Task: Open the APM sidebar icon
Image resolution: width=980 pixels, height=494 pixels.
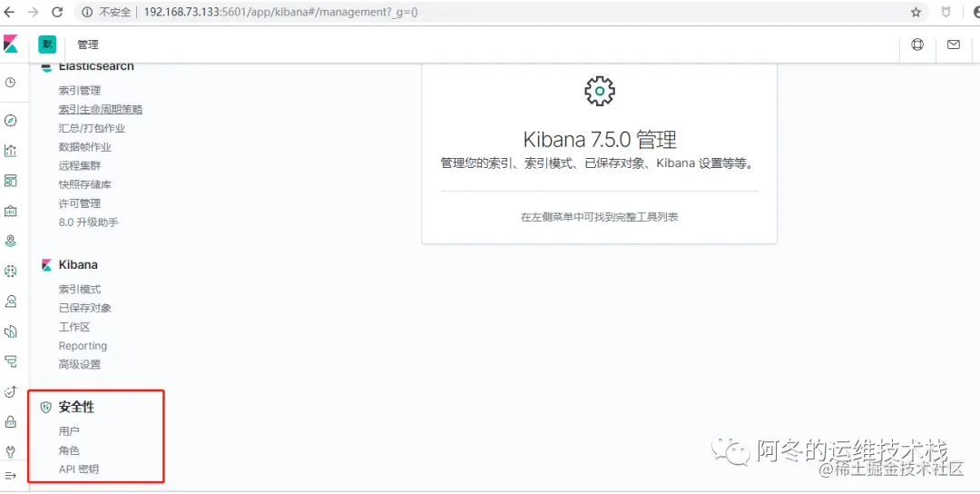Action: pos(10,361)
